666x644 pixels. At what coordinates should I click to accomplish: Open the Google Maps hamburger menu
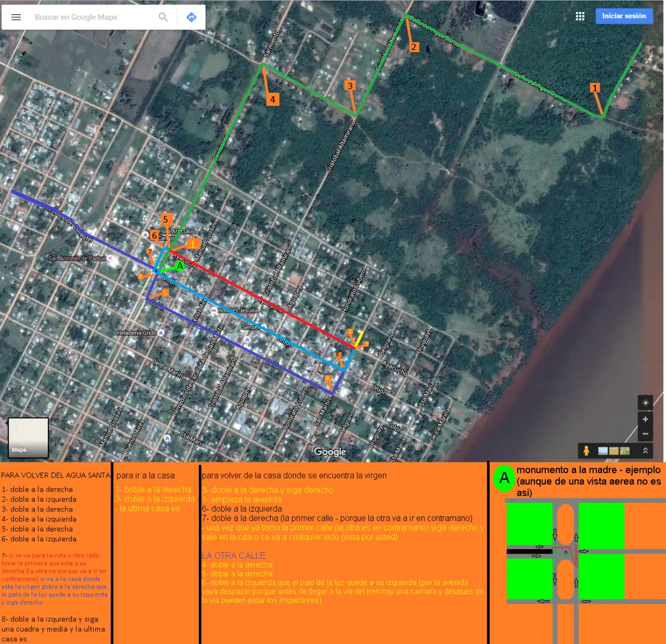tap(16, 17)
